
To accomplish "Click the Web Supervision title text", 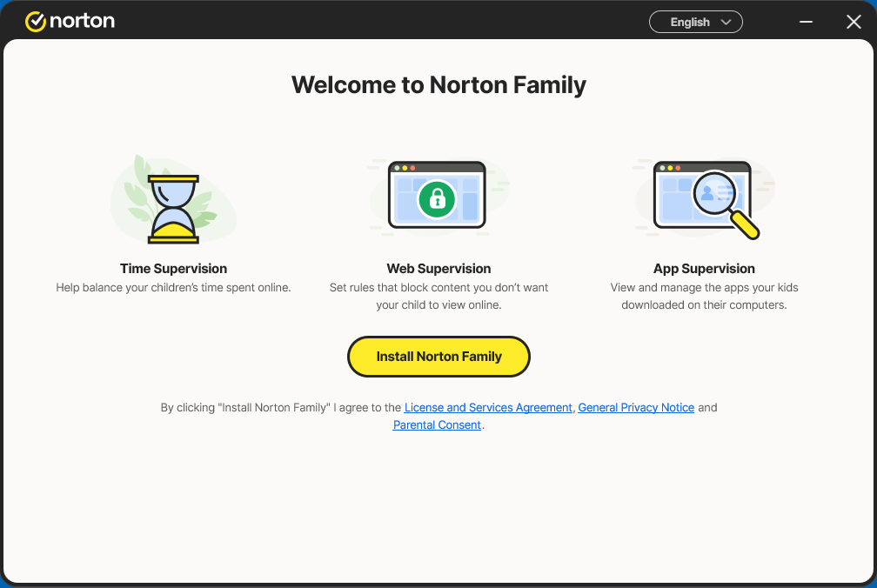I will coord(438,268).
